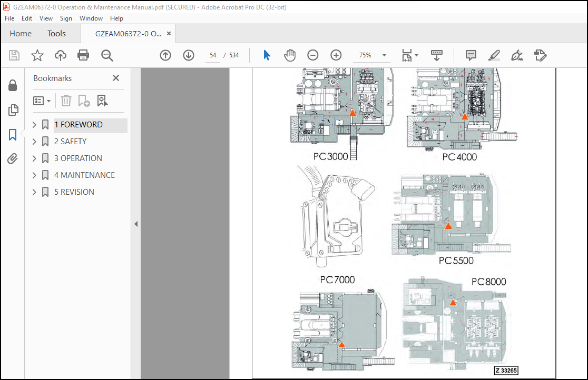Activate the Hand pan tool
588x380 pixels.
290,55
